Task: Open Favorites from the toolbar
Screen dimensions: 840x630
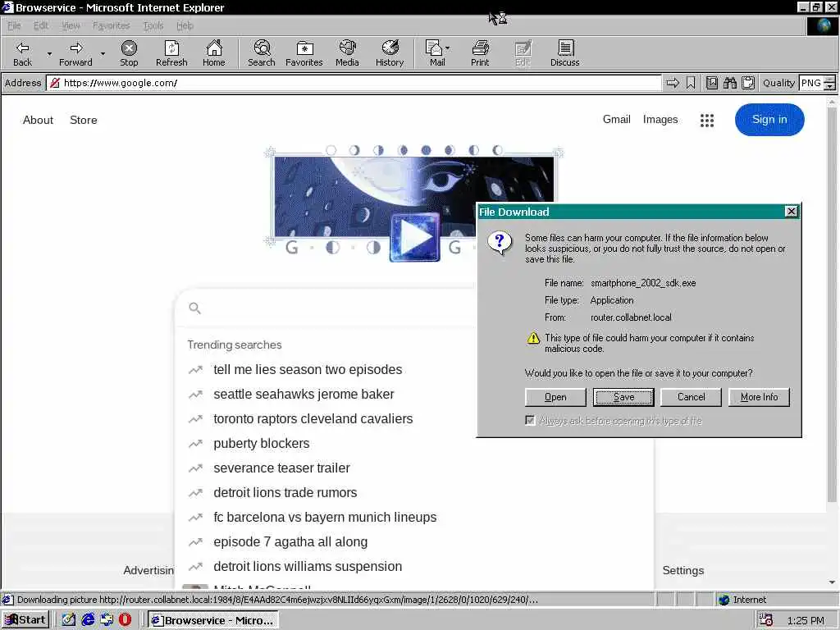Action: (x=304, y=53)
